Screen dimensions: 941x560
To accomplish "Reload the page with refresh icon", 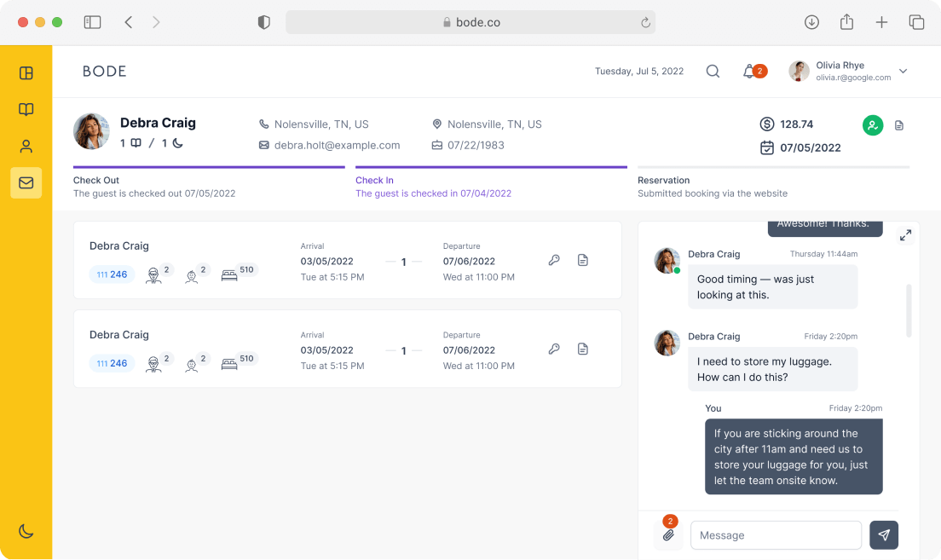I will coord(645,22).
